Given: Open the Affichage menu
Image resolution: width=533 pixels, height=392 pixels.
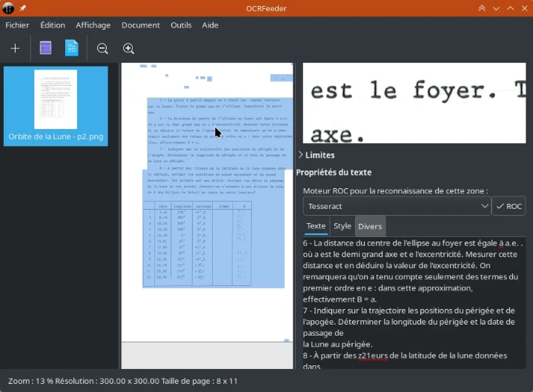Looking at the screenshot, I should (93, 25).
